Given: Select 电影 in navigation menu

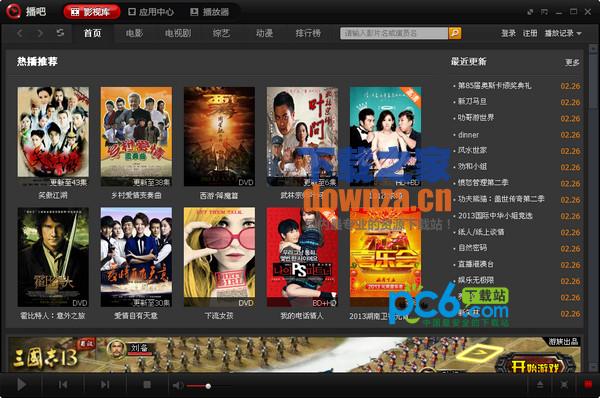Looking at the screenshot, I should coord(134,33).
